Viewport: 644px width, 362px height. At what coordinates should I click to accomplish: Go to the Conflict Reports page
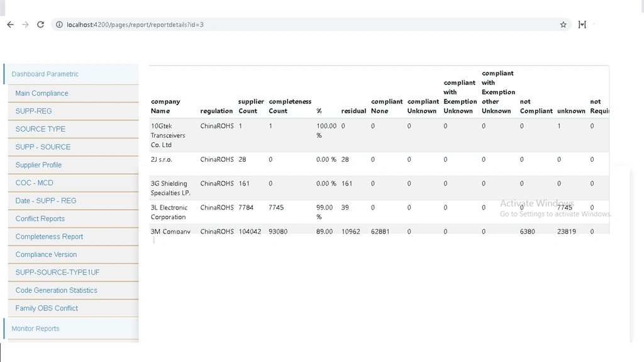pyautogui.click(x=40, y=219)
